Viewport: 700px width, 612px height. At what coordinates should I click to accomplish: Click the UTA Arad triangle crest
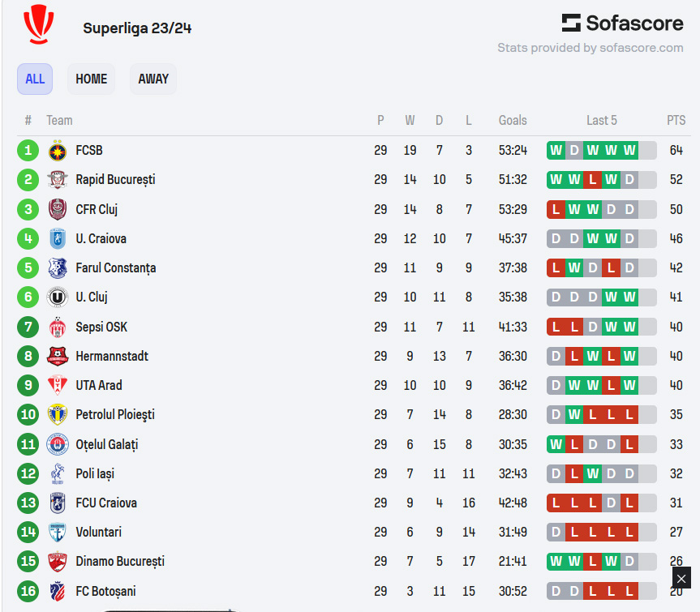click(x=58, y=385)
